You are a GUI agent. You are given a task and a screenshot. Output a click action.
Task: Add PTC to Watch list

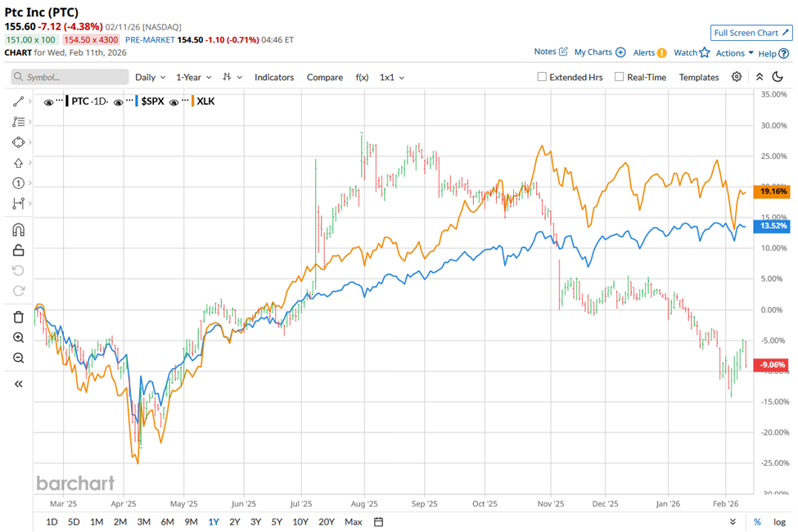692,52
